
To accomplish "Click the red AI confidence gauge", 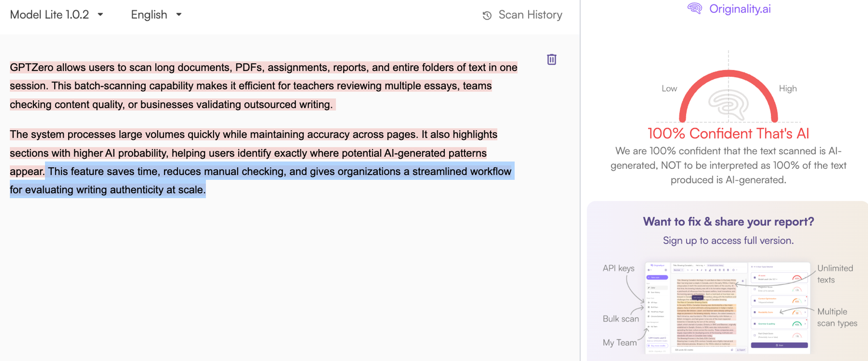I will pyautogui.click(x=728, y=96).
